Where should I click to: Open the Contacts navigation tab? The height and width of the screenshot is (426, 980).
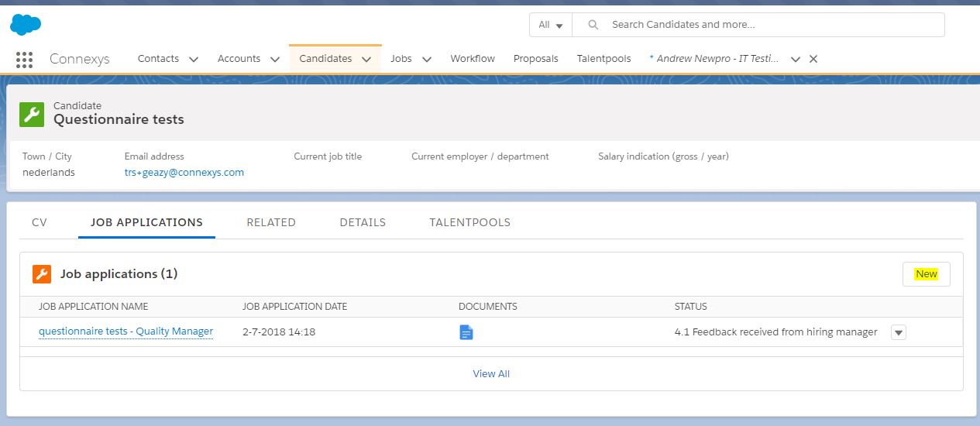158,59
